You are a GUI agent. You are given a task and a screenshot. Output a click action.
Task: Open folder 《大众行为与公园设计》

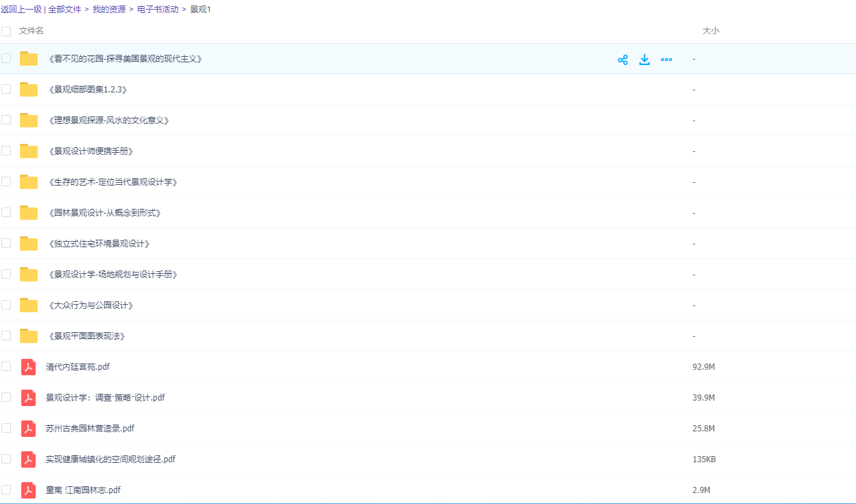pyautogui.click(x=91, y=305)
